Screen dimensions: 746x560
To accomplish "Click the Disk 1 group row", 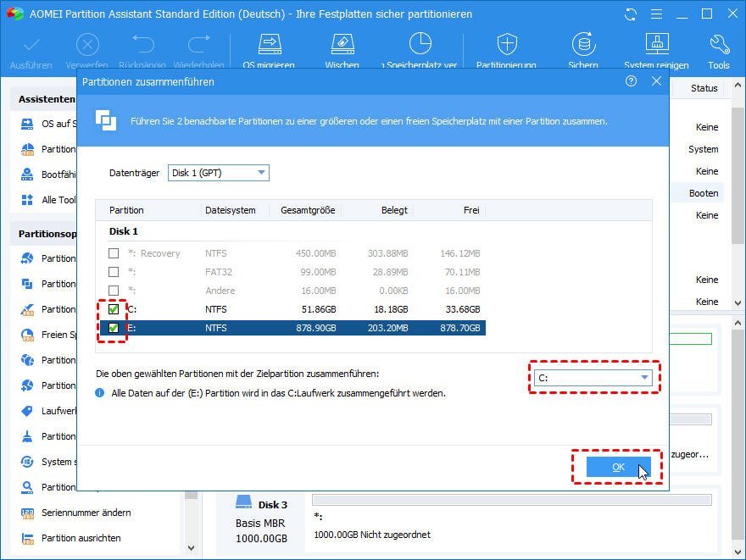I will click(124, 231).
